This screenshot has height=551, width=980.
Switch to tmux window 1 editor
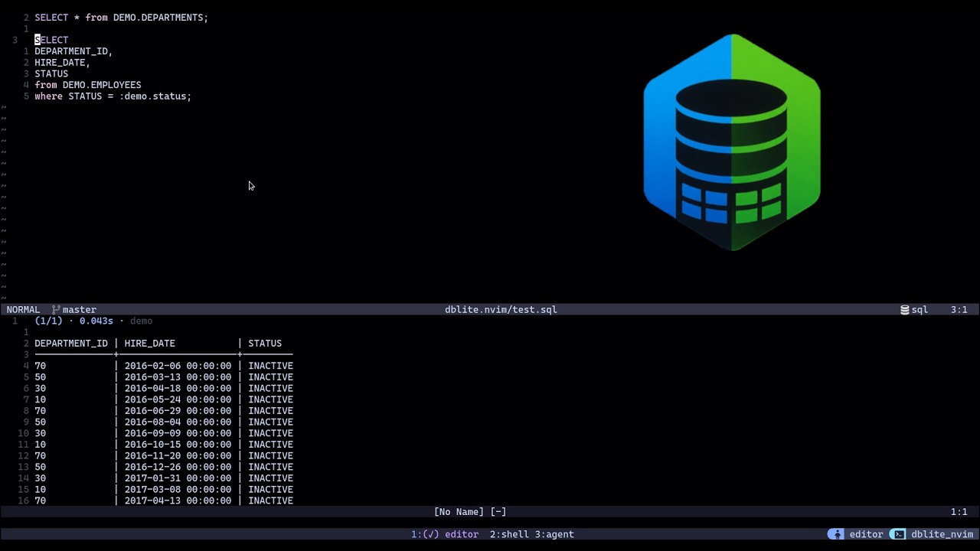click(445, 534)
